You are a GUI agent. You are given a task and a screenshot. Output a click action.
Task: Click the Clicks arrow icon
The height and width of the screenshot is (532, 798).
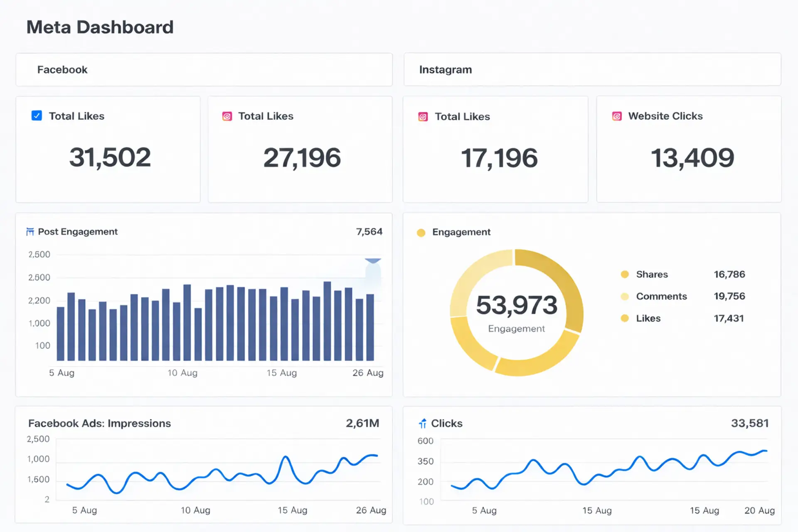click(423, 424)
